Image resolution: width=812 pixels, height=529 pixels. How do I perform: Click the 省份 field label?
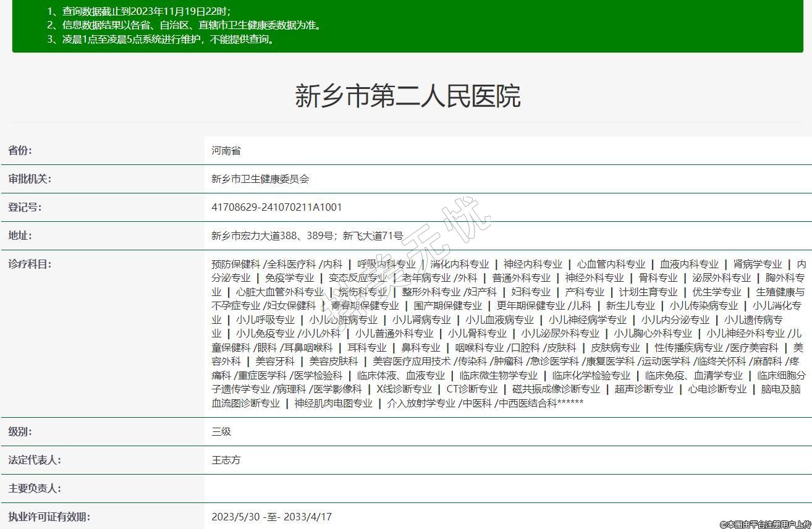pyautogui.click(x=20, y=150)
